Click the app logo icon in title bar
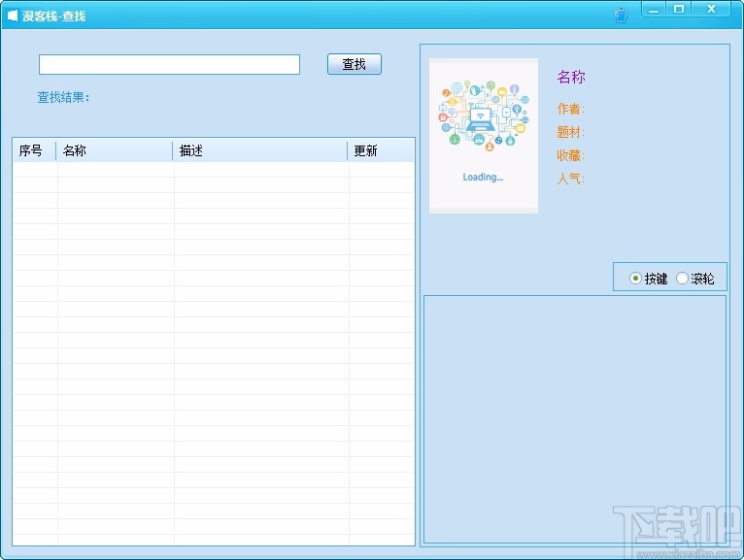Viewport: 744px width, 560px height. coord(13,16)
